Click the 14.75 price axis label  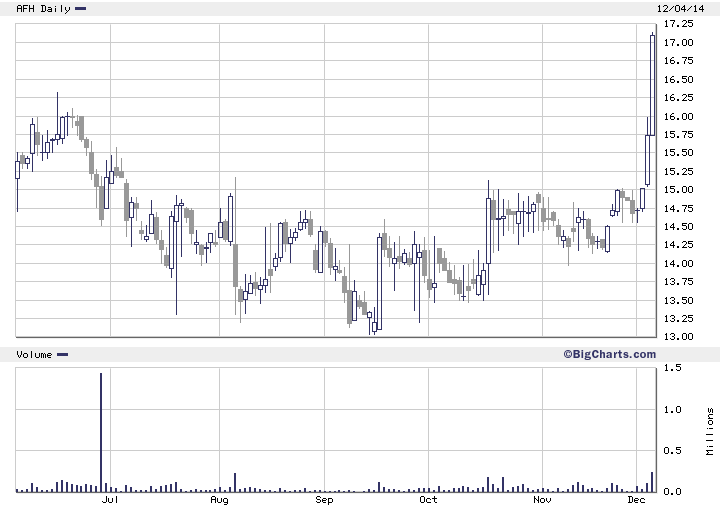pos(679,208)
